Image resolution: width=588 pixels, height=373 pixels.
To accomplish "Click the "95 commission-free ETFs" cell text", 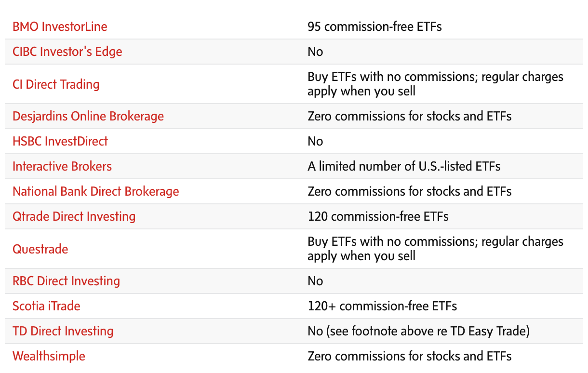I will pyautogui.click(x=374, y=27).
